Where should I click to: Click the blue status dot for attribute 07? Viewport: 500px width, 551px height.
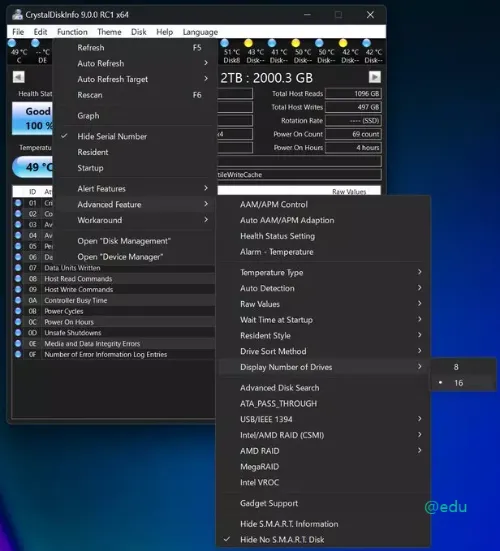18,268
